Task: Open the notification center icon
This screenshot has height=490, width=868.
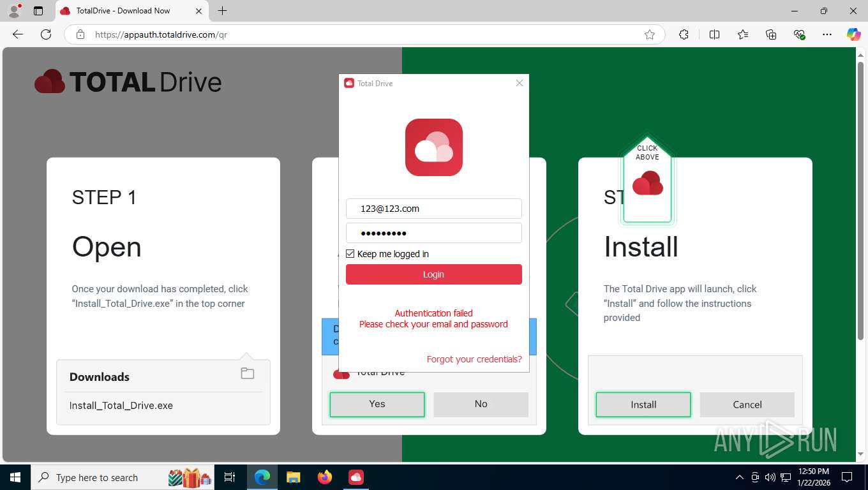Action: point(847,477)
